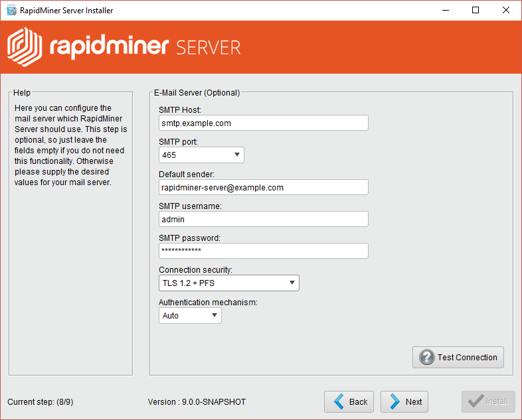Click the RapidMiner installer icon in title bar
The width and height of the screenshot is (522, 420).
click(x=11, y=11)
